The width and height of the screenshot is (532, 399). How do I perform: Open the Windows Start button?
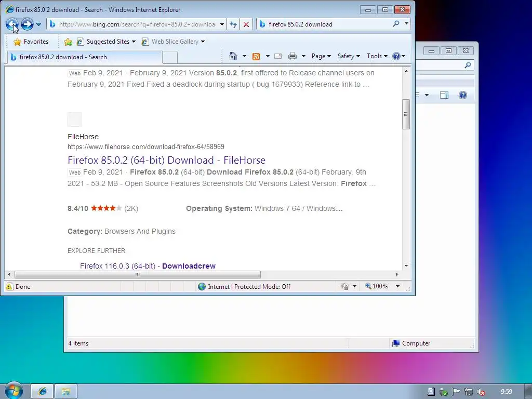(14, 391)
